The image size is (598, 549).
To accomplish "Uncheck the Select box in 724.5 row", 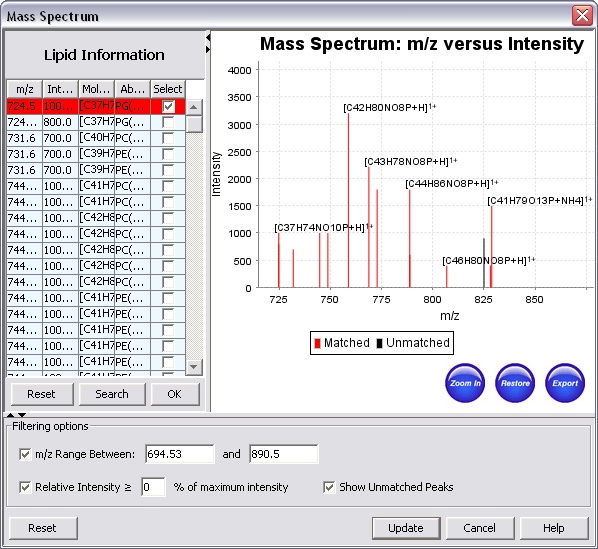I will tap(168, 106).
